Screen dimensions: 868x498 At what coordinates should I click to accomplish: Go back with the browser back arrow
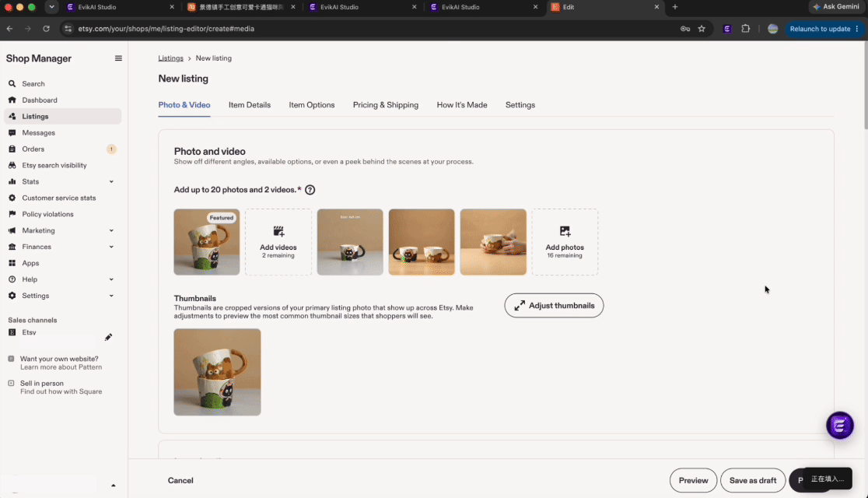tap(10, 29)
